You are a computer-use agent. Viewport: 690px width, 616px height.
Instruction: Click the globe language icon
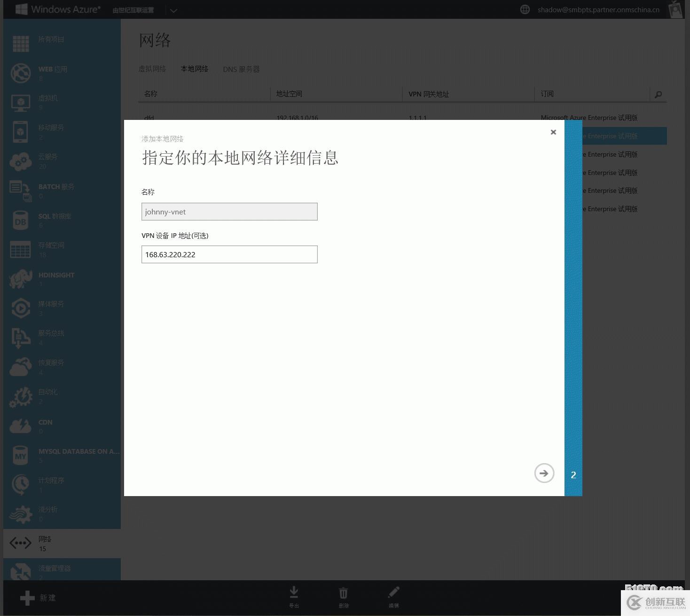(525, 10)
